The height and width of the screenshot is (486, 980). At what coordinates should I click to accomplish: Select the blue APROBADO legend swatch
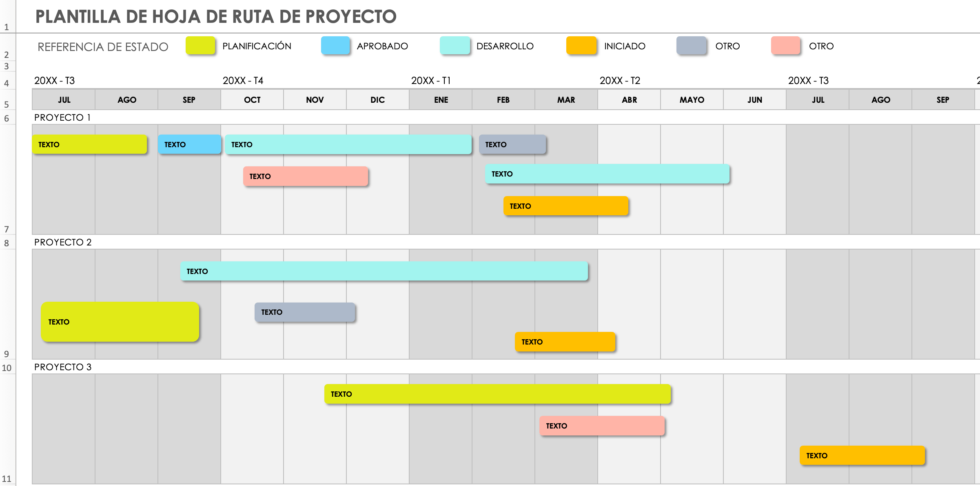tap(335, 46)
